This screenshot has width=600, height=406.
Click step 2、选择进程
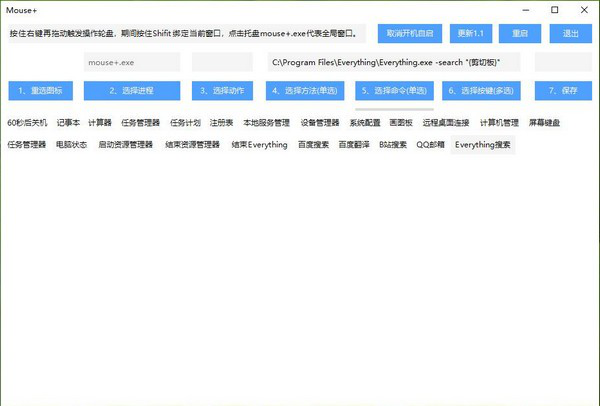132,91
